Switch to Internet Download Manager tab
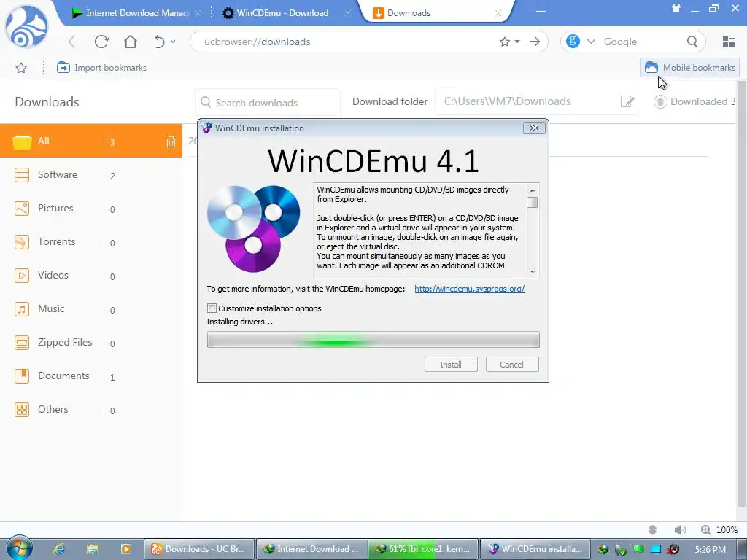Viewport: 747px width, 560px height. (136, 13)
